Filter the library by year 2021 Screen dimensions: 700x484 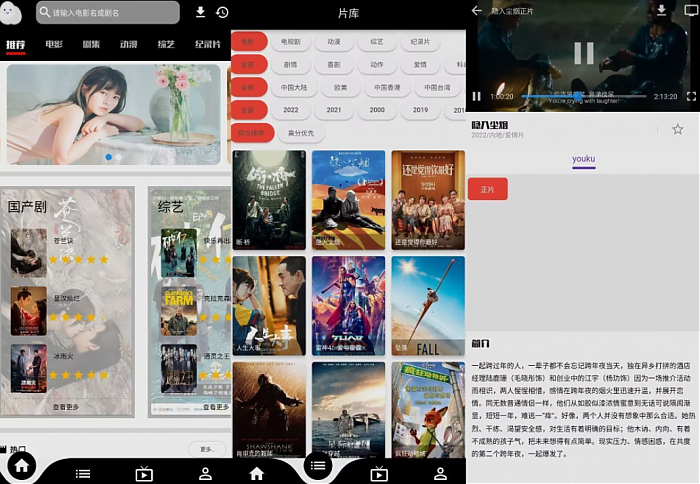334,110
